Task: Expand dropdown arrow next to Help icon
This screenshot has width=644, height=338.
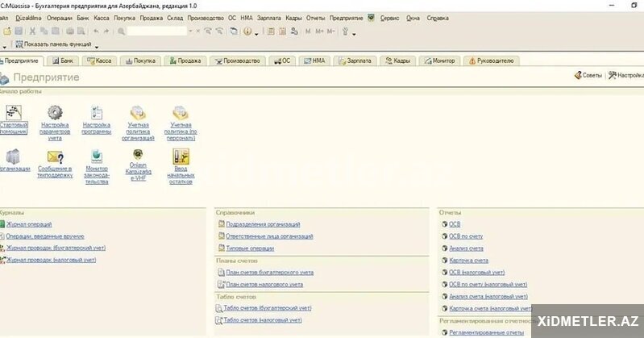Action: click(256, 33)
